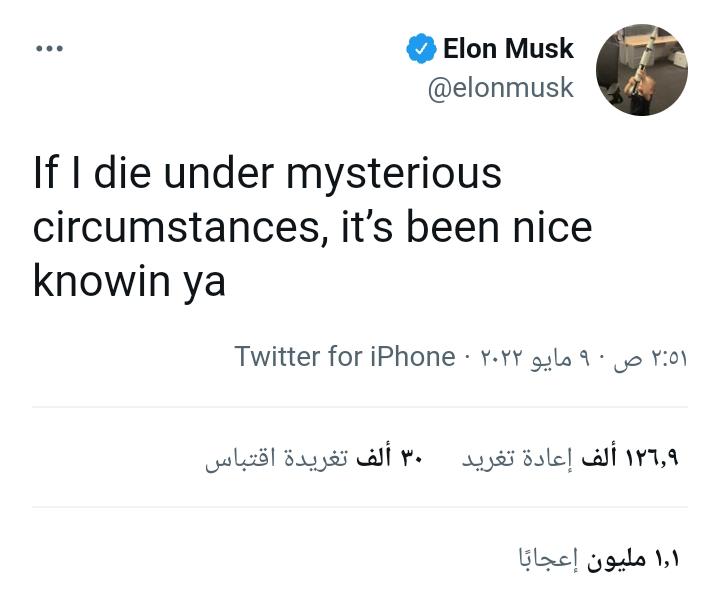Open the three-dot more options menu
This screenshot has width=720, height=604.
49,48
